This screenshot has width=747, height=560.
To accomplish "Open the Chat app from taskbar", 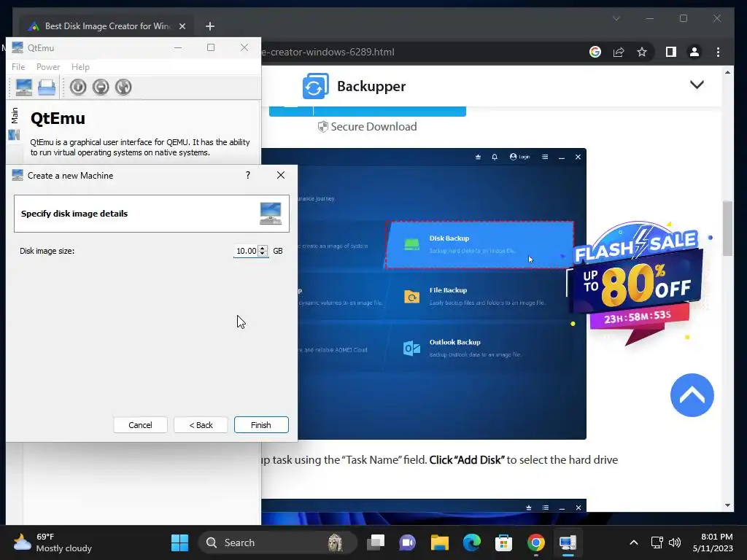I will [x=407, y=542].
